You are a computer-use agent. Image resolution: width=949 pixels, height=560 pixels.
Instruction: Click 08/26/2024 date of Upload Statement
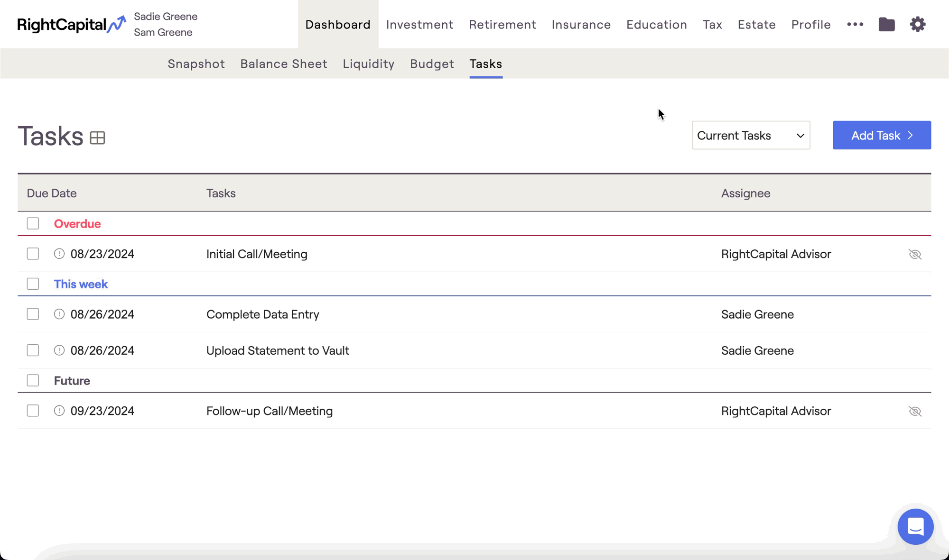102,350
